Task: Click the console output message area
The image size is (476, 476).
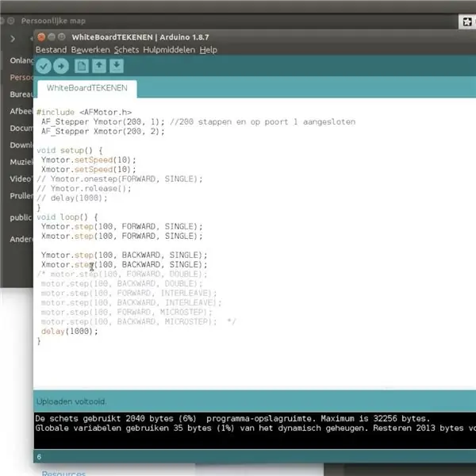Action: (255, 430)
